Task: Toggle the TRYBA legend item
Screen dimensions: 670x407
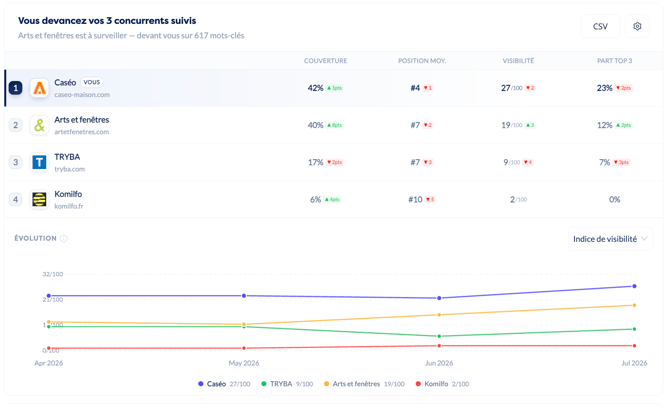Action: (287, 384)
